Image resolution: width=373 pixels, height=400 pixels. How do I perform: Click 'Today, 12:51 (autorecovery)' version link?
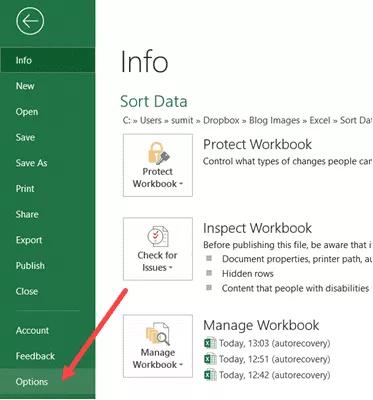tap(275, 359)
